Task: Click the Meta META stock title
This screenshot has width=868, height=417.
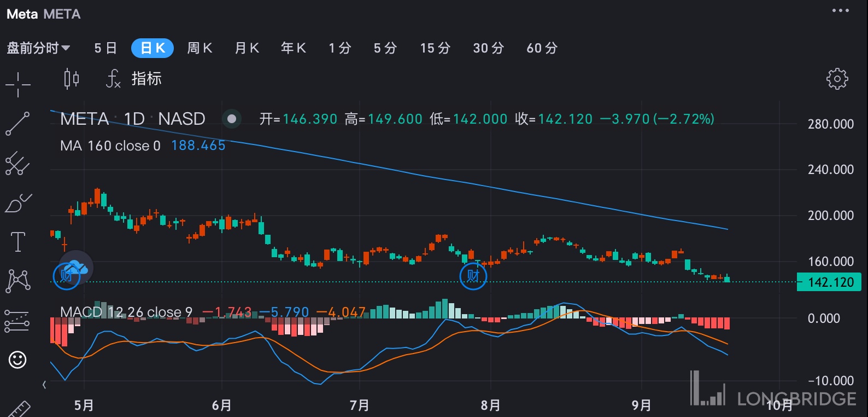Action: coord(43,14)
